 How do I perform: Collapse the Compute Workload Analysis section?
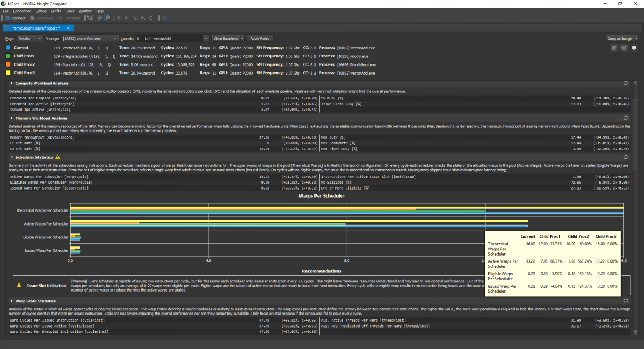(12, 83)
